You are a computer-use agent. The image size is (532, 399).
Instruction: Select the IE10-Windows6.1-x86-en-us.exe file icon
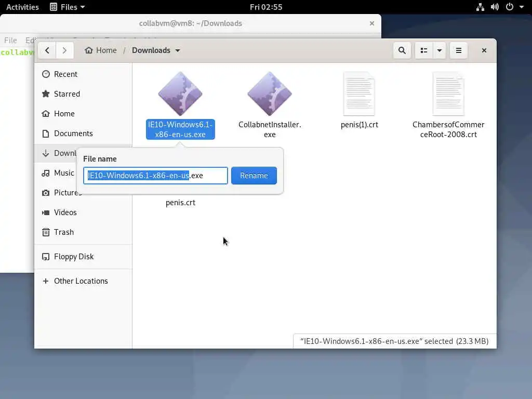tap(180, 94)
